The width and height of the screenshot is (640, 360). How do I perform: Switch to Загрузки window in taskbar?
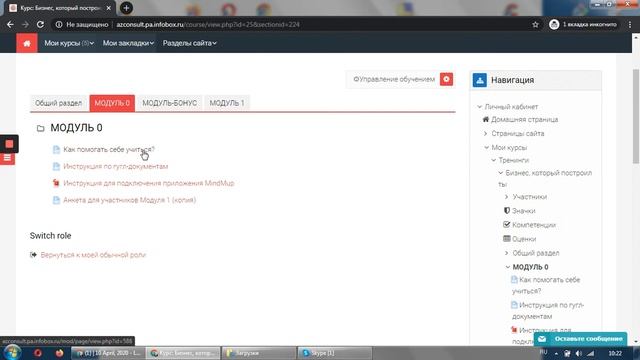click(x=259, y=353)
